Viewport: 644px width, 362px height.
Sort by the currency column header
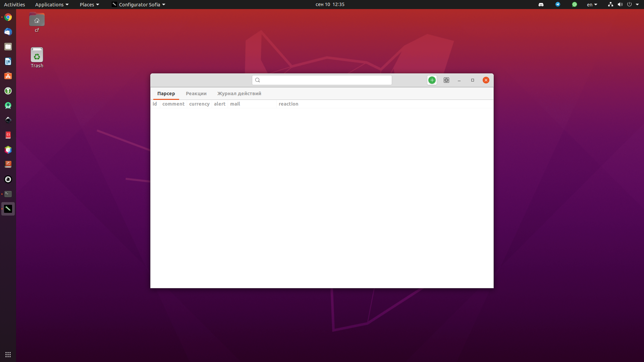199,104
